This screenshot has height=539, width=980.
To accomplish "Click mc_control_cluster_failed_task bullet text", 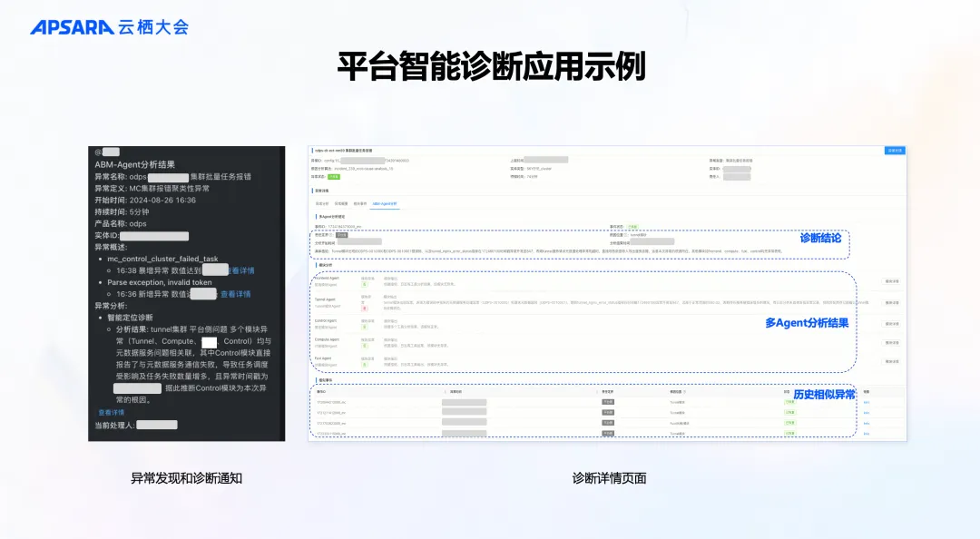I will pos(162,259).
